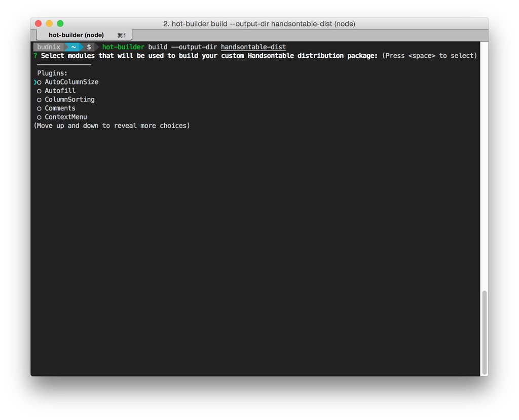519x420 pixels.
Task: Click the Autofill text label
Action: click(x=60, y=91)
